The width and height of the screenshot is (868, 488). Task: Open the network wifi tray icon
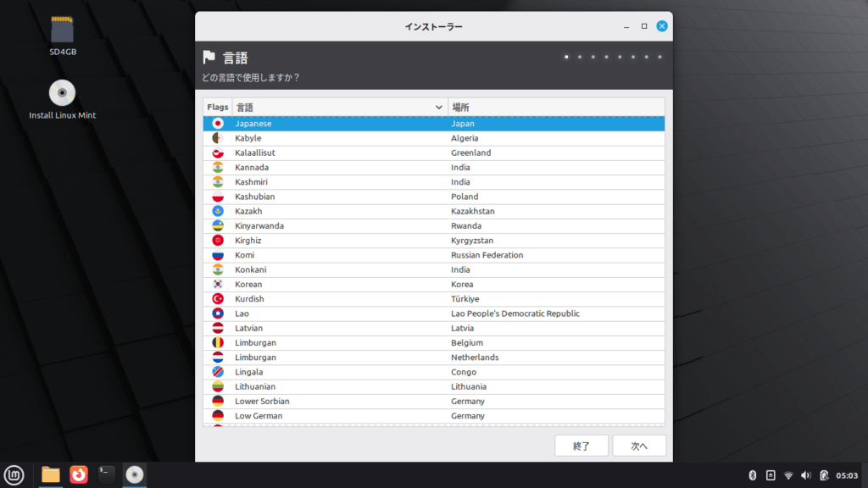point(788,475)
